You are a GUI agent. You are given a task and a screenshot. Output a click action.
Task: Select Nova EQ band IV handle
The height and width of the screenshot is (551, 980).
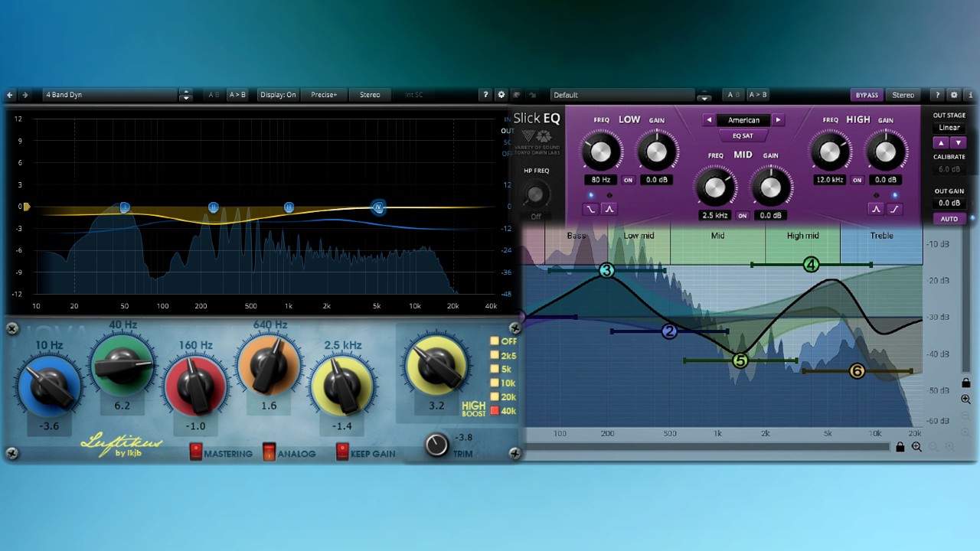pyautogui.click(x=377, y=207)
